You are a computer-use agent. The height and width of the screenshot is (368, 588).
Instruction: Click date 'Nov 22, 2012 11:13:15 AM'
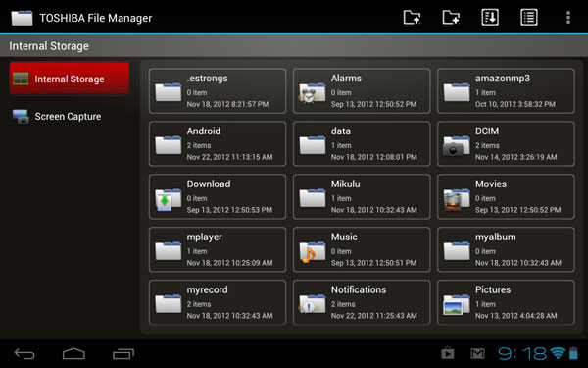[x=229, y=157]
